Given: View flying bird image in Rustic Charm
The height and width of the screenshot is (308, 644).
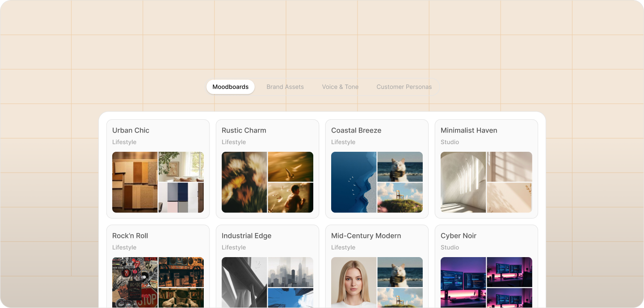Looking at the screenshot, I should click(x=290, y=166).
